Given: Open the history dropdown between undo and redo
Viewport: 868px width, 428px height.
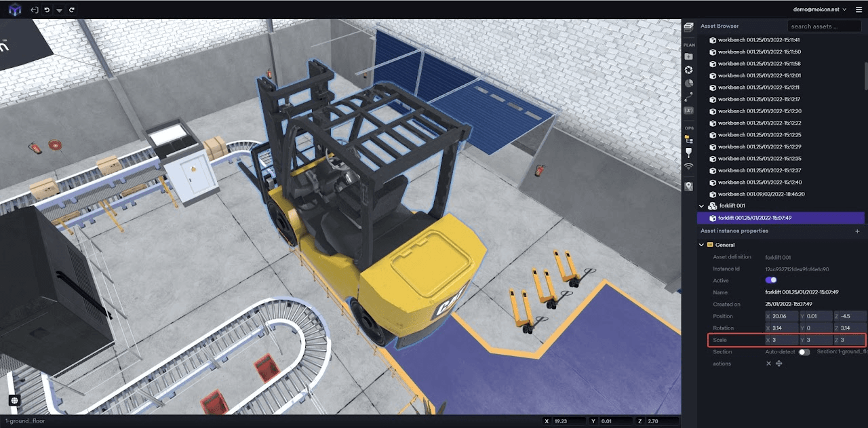Looking at the screenshot, I should click(x=59, y=10).
